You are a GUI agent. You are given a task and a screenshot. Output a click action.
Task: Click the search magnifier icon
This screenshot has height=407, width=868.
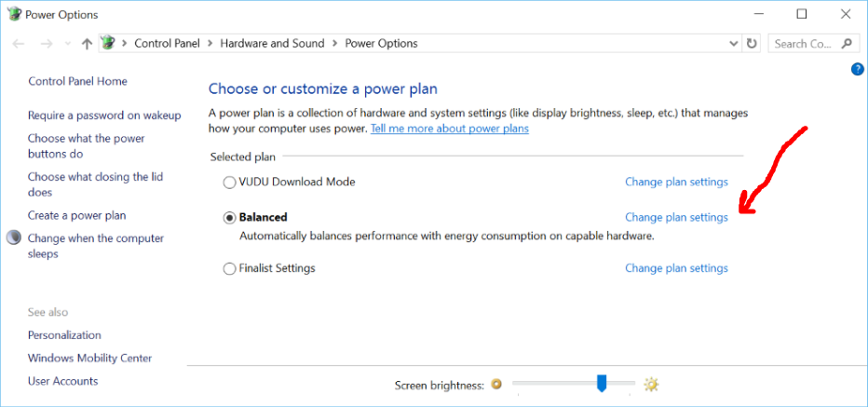847,43
